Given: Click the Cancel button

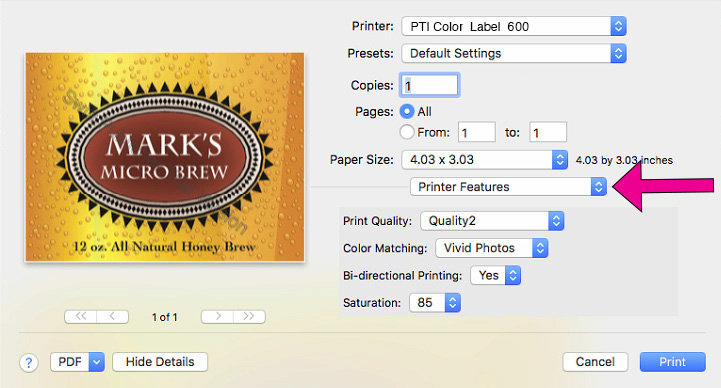Looking at the screenshot, I should tap(595, 362).
